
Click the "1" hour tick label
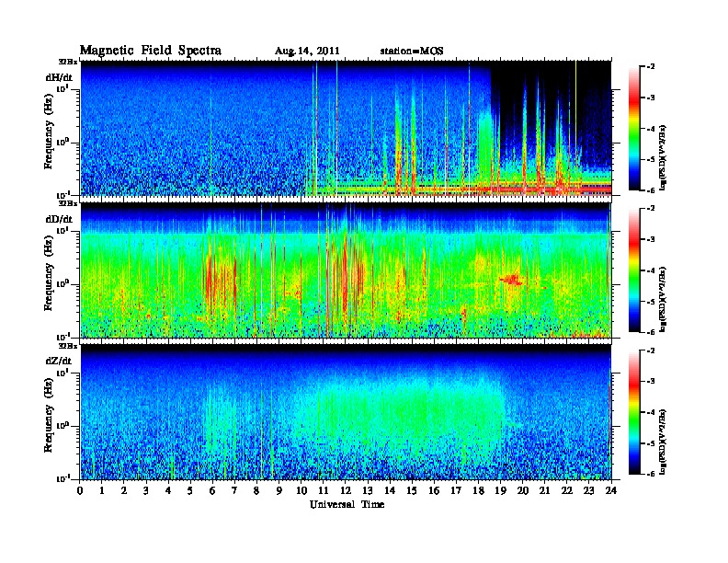(102, 491)
